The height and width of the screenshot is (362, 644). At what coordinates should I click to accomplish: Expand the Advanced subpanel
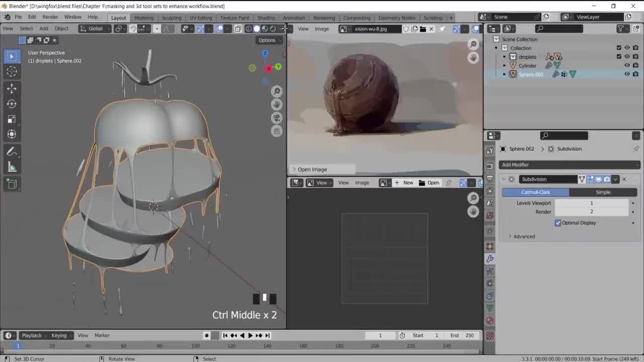click(522, 236)
